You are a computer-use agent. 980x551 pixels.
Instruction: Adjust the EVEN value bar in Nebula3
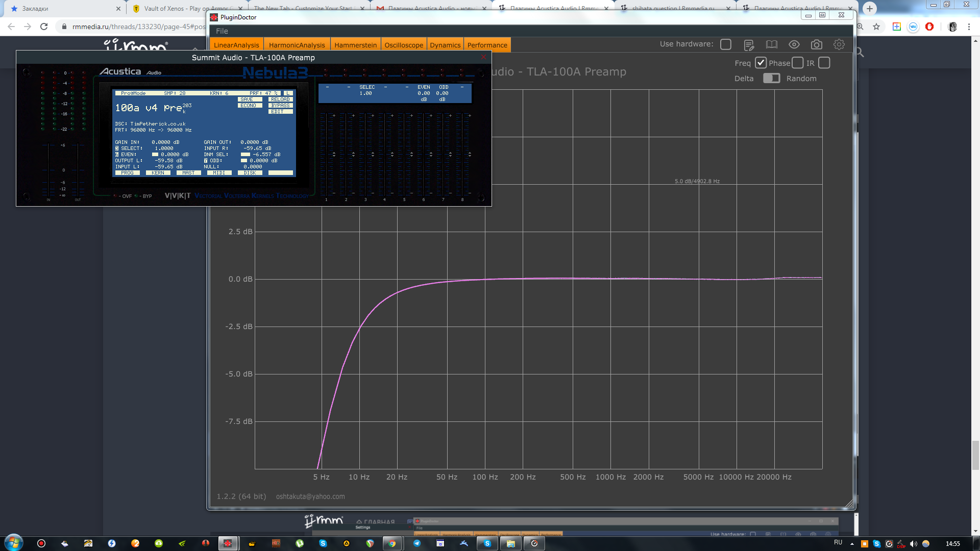pos(155,155)
